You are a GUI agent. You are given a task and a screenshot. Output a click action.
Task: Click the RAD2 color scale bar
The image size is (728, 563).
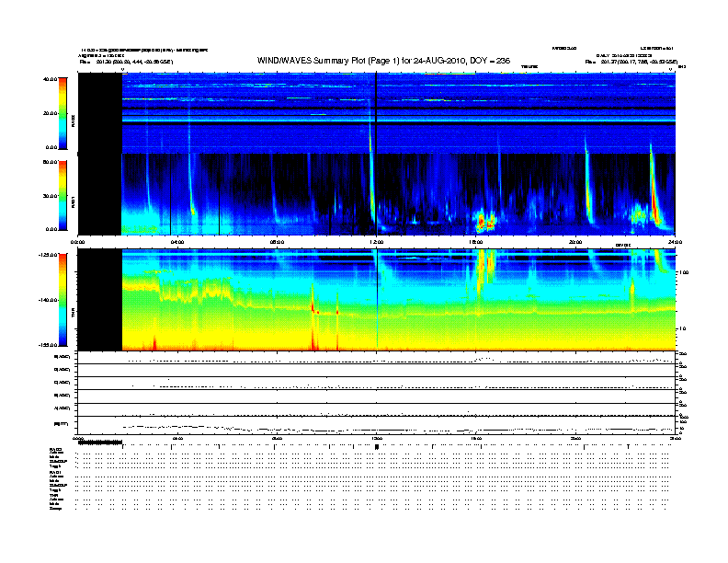(63, 114)
